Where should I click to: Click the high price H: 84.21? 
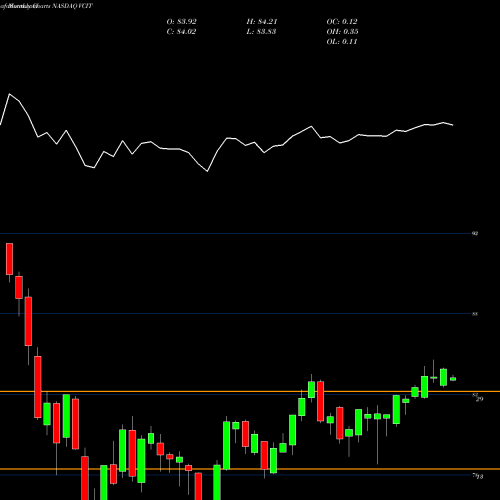[262, 22]
